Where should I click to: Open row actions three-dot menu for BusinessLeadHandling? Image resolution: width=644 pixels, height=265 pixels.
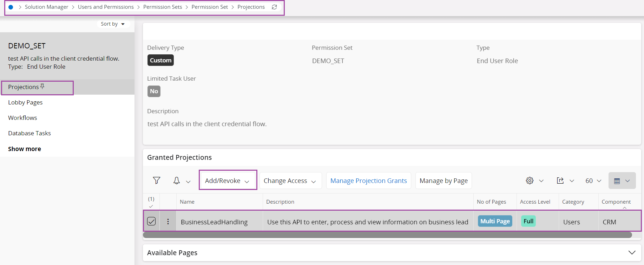click(x=168, y=222)
